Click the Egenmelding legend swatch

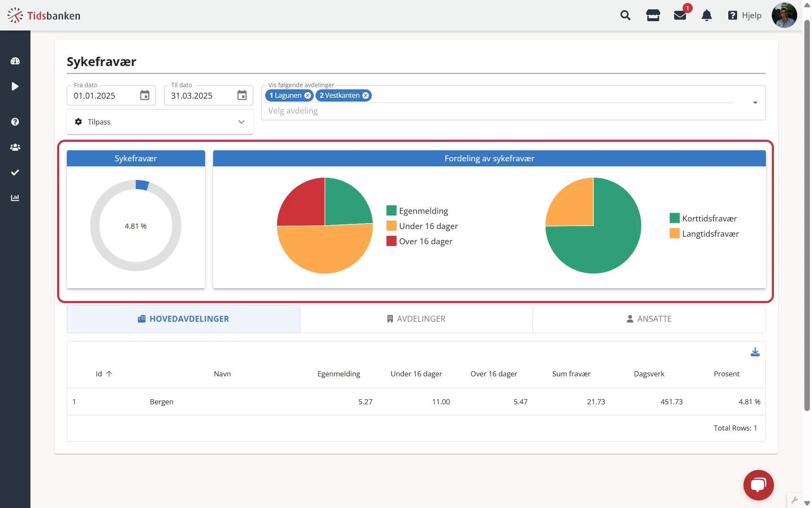[x=391, y=210]
